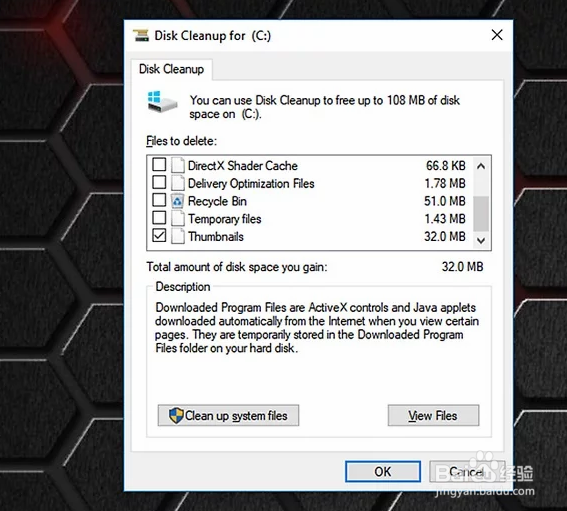Click the Recycle Bin icon in list

click(178, 201)
